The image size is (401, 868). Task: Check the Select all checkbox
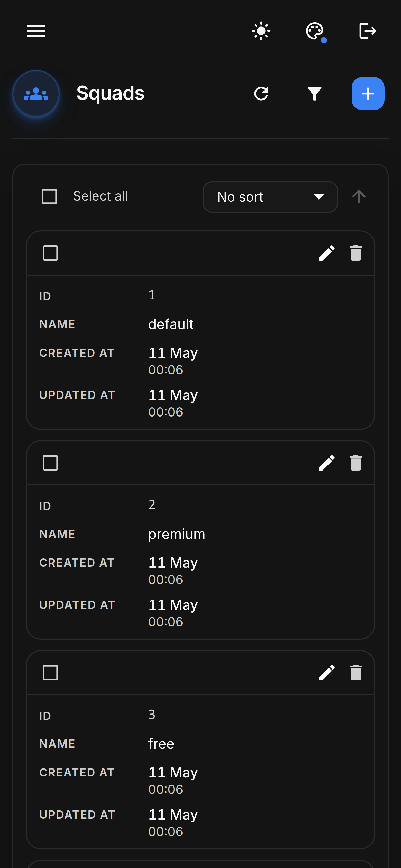pos(49,196)
